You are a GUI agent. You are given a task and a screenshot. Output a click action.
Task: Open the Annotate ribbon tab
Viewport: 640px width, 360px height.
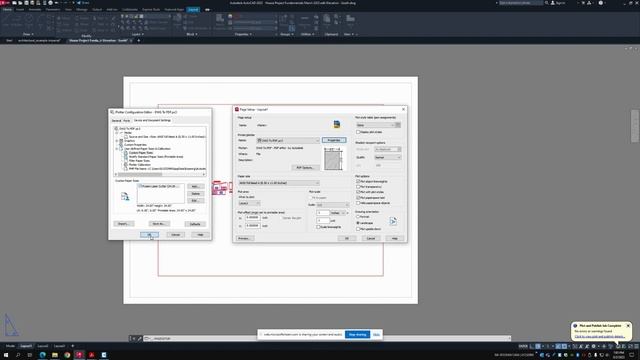point(35,9)
